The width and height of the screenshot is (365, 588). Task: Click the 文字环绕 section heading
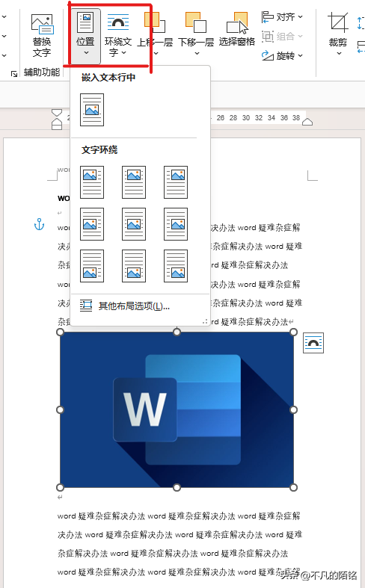[x=99, y=150]
